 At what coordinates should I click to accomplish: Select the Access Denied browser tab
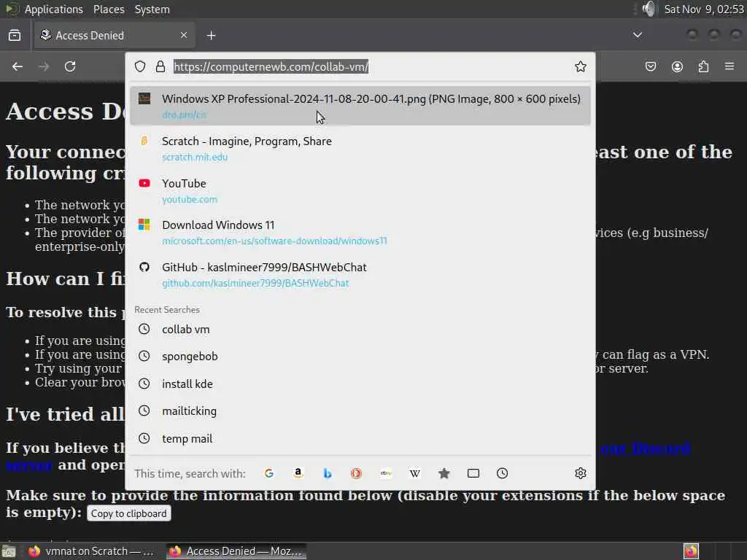[x=115, y=35]
